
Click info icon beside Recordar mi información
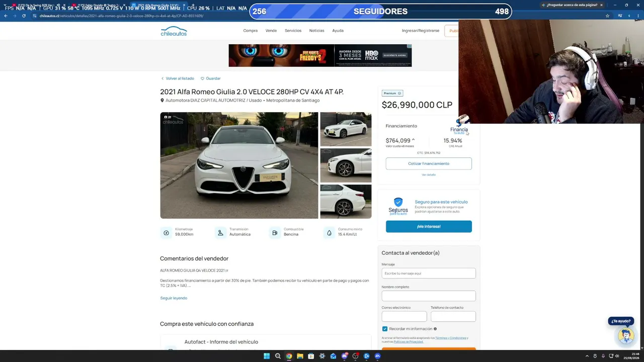[x=435, y=329]
